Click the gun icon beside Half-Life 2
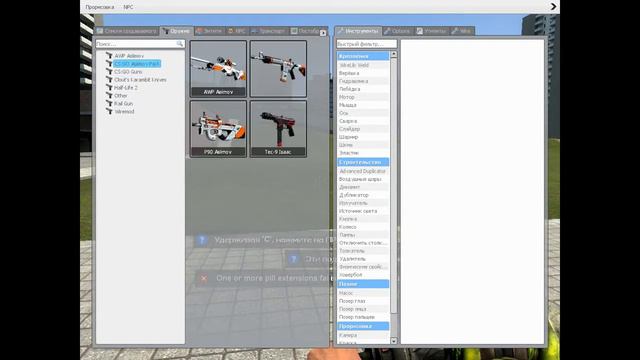The image size is (640, 360). 109,87
